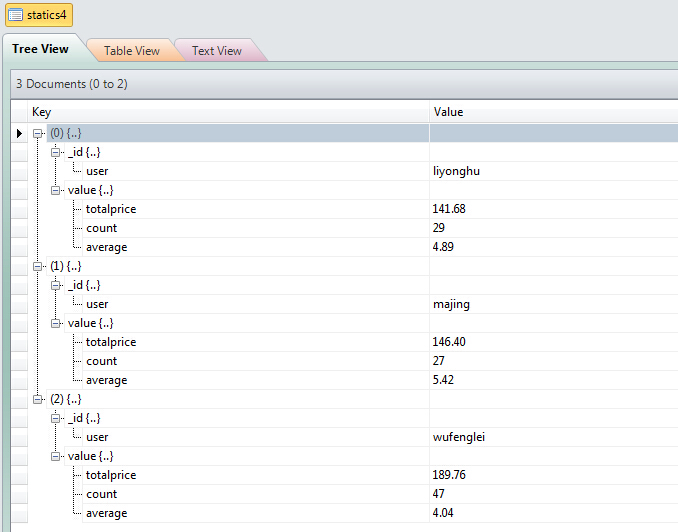Click the average key in document (2)
The height and width of the screenshot is (532, 678).
(x=106, y=513)
